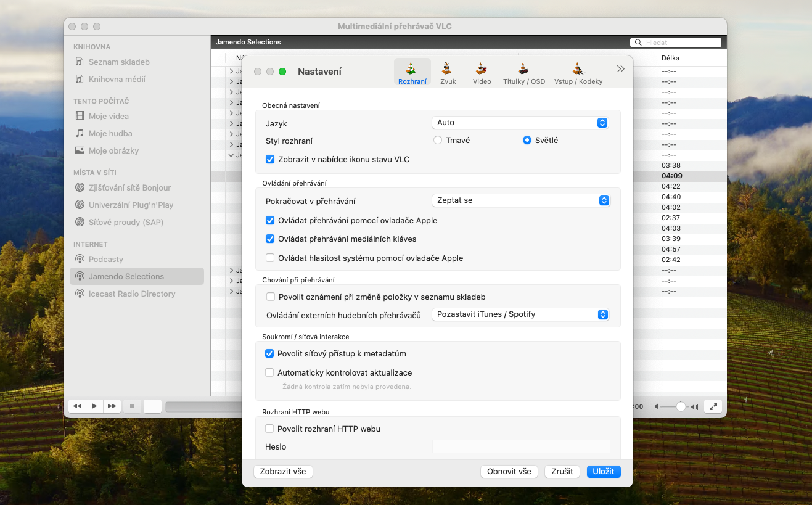Click the stop playback button
Viewport: 812px width, 505px height.
tap(131, 406)
